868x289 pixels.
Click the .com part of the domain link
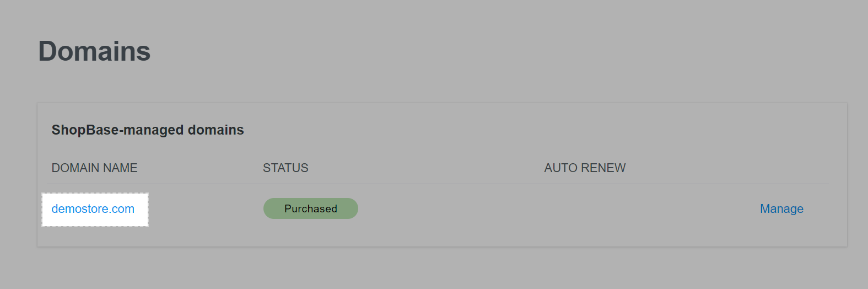[x=122, y=209]
